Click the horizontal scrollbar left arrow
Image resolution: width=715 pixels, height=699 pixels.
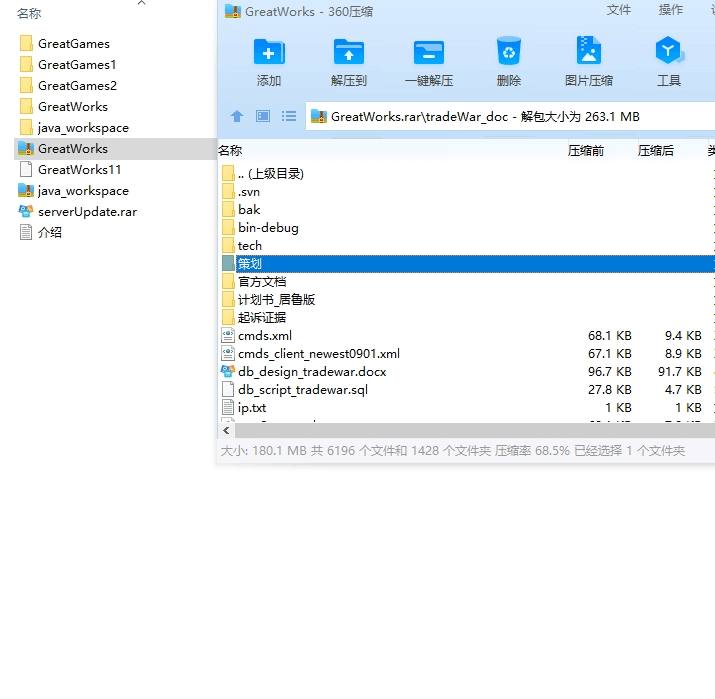coord(226,430)
